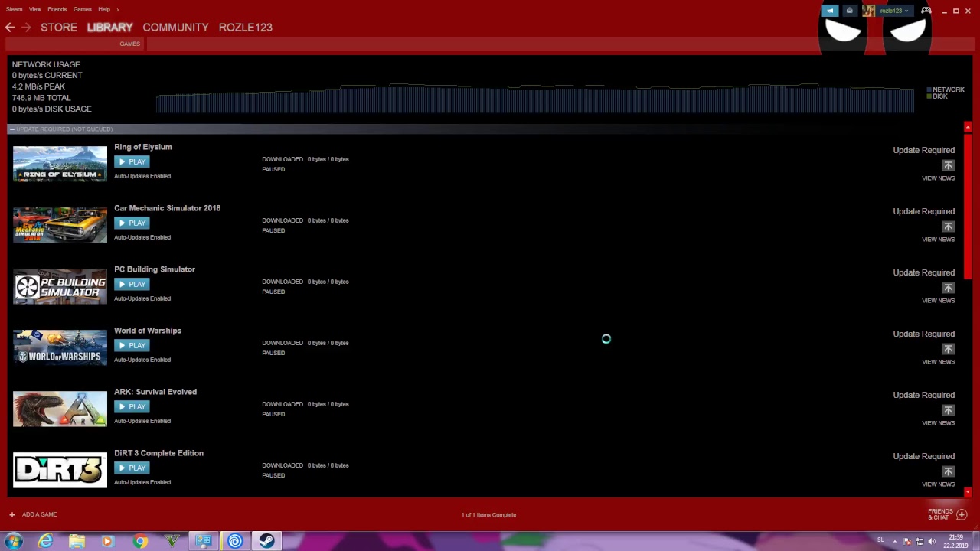Expand rozle123 account dropdown
The height and width of the screenshot is (551, 980).
coord(908,11)
